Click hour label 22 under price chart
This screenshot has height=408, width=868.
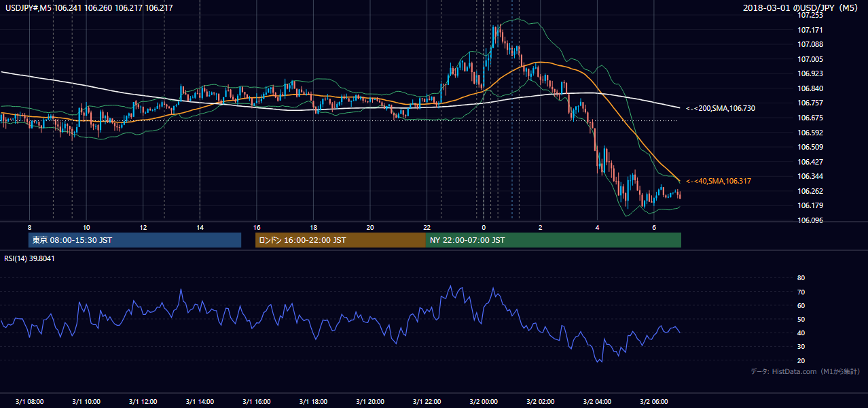click(x=427, y=227)
